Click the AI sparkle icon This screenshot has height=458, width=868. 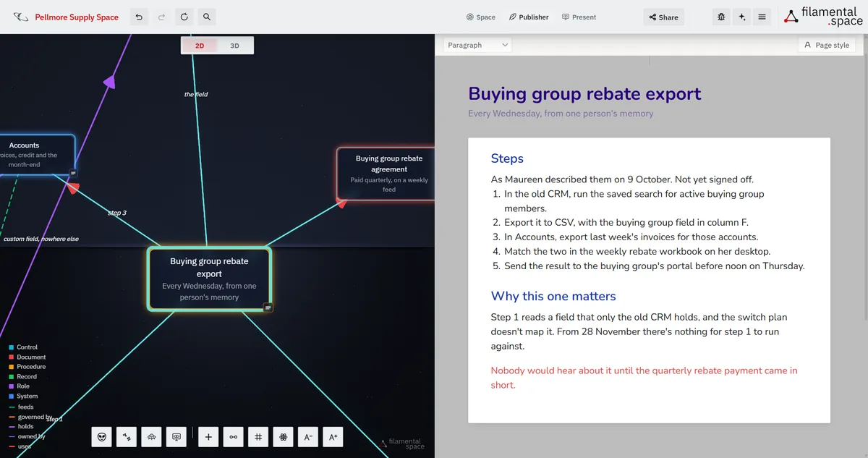pos(741,17)
